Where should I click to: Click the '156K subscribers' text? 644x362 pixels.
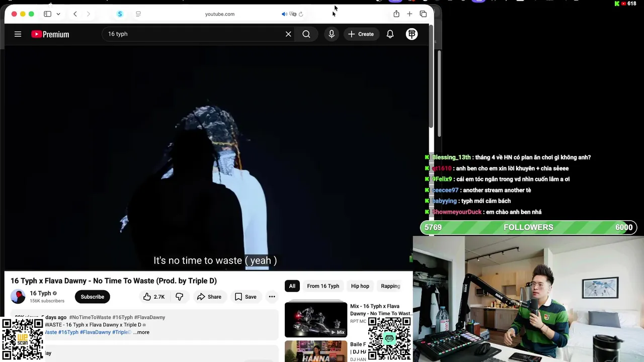[x=47, y=301]
